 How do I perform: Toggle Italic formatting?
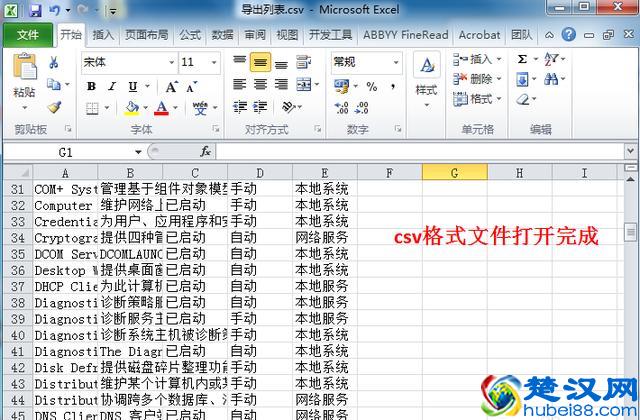pyautogui.click(x=112, y=86)
